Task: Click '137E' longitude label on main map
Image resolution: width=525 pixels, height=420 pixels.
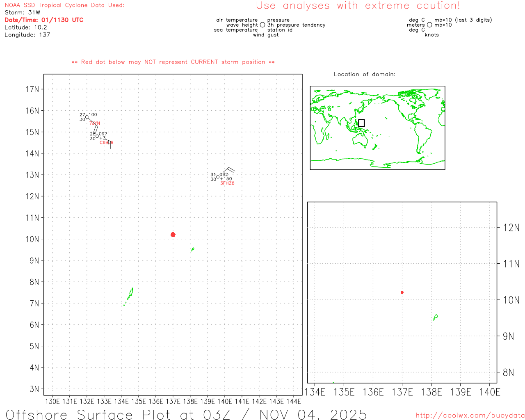Action: tap(173, 402)
